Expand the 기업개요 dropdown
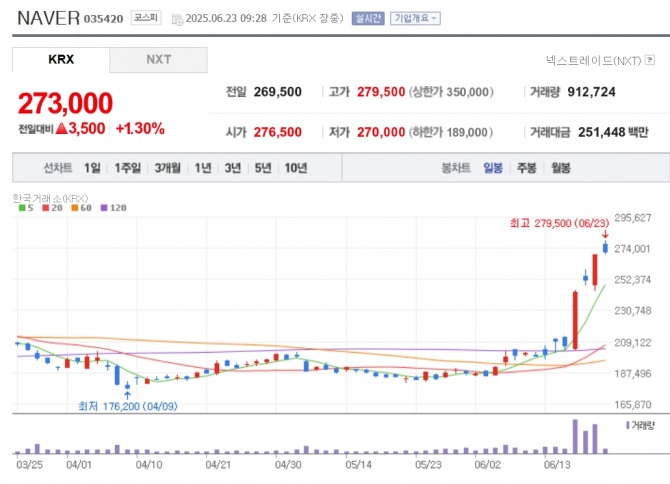This screenshot has height=484, width=670. click(415, 18)
